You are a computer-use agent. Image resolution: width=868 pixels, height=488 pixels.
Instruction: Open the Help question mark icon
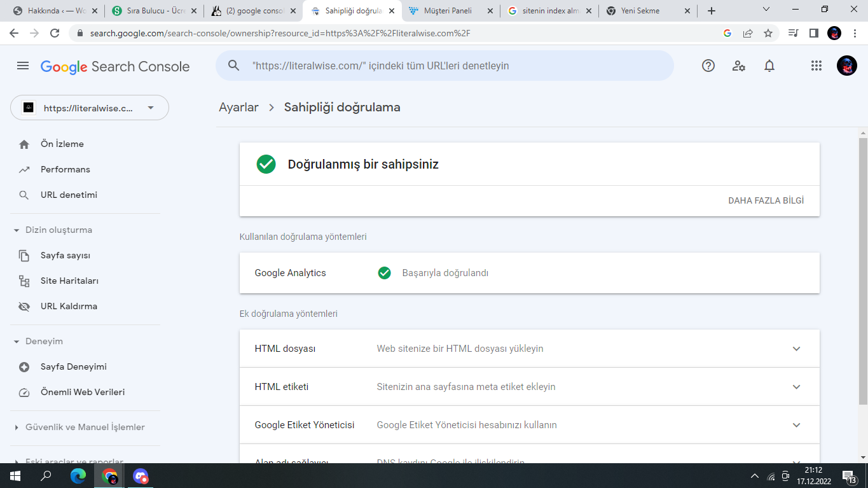tap(708, 66)
